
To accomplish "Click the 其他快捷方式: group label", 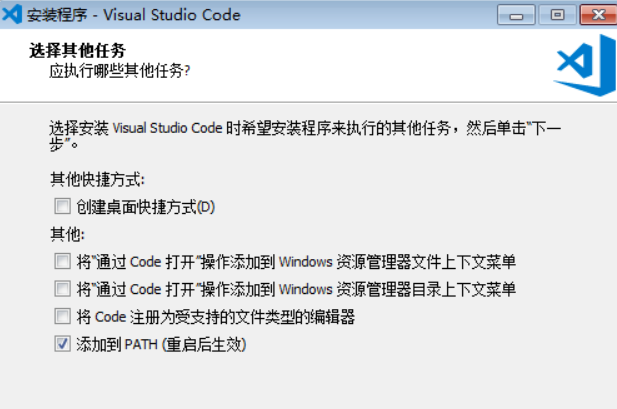I will click(x=98, y=180).
